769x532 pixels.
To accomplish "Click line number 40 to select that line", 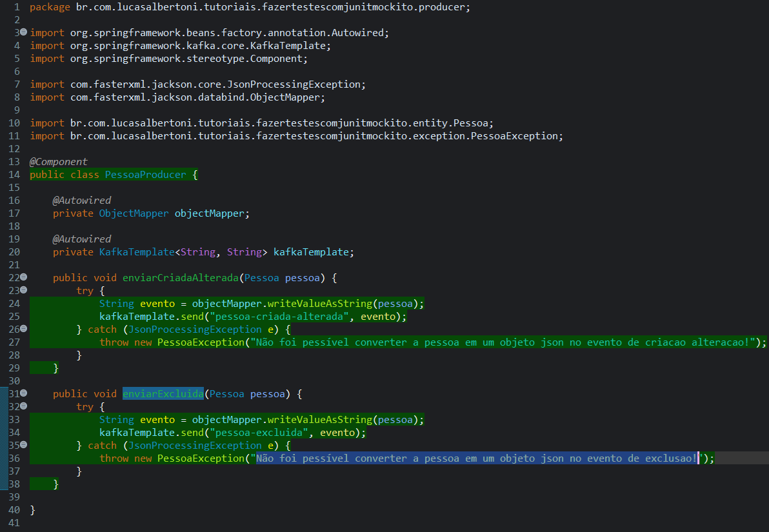I will pos(14,509).
